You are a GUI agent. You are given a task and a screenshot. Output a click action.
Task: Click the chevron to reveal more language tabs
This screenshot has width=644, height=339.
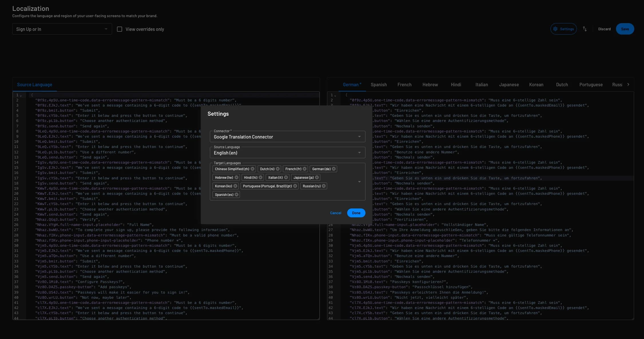click(x=628, y=84)
